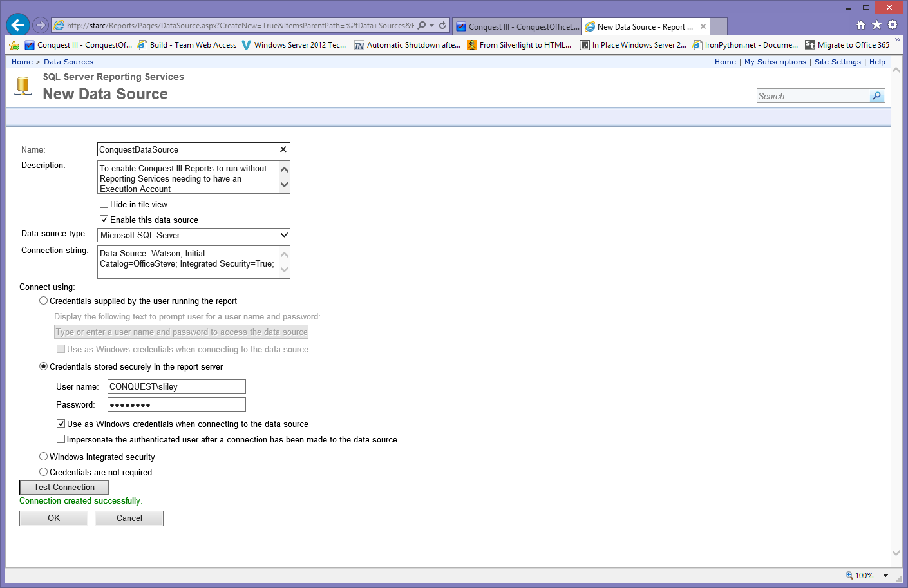Click the Test Connection button
This screenshot has width=908, height=588.
pos(64,488)
